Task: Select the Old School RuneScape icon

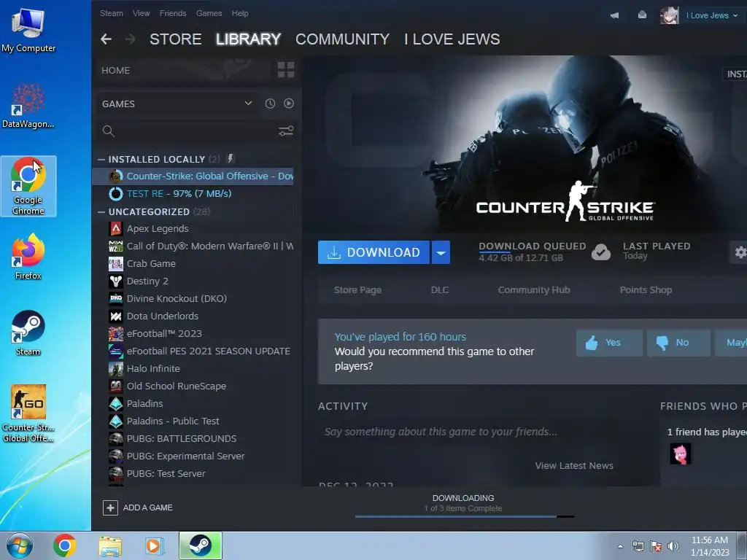Action: [x=116, y=386]
